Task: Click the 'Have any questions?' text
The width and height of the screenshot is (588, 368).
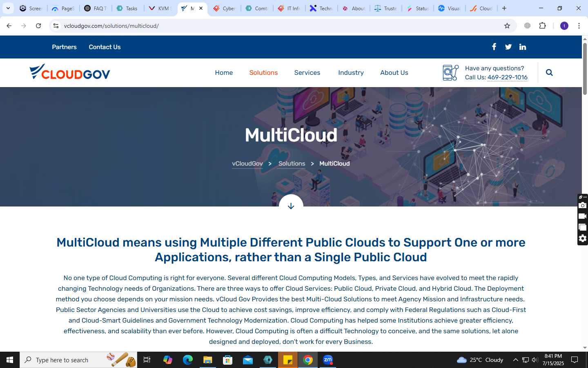Action: pos(494,68)
